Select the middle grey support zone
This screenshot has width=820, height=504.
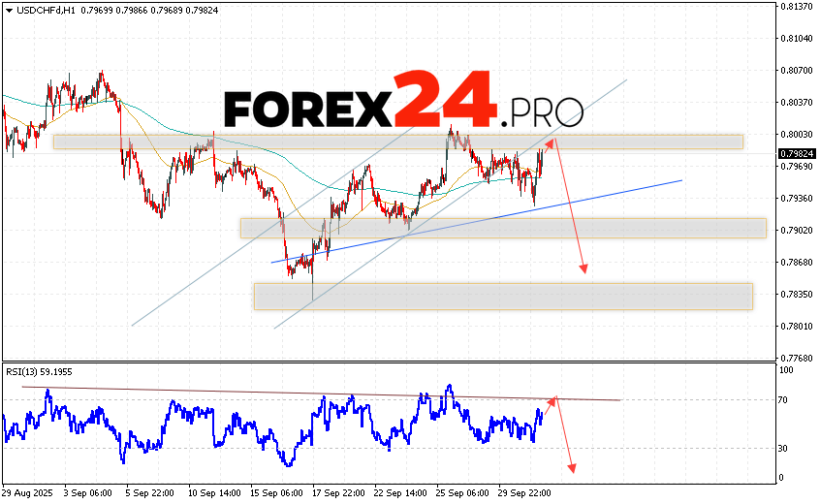tap(502, 228)
